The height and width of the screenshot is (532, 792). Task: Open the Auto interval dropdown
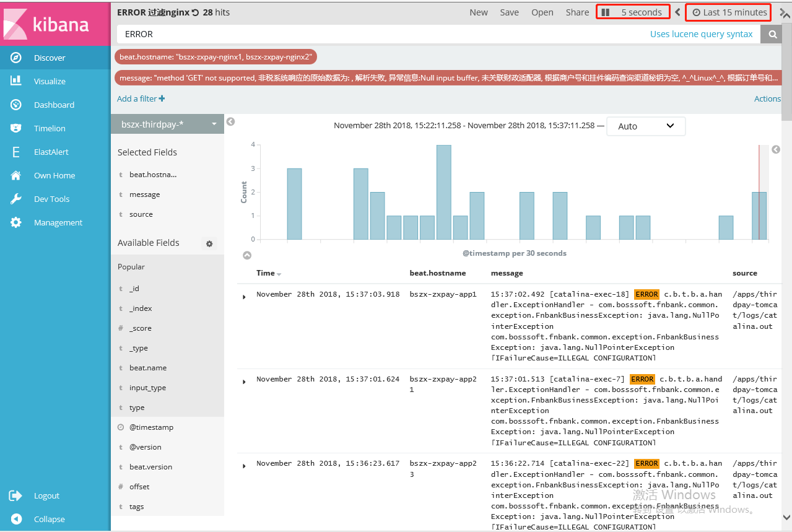(646, 126)
